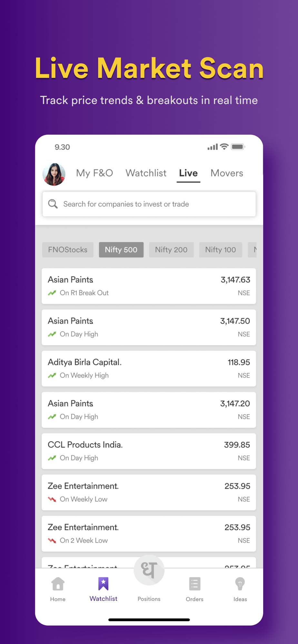Tap the Ideas lightbulb icon
The height and width of the screenshot is (644, 298).
240,583
